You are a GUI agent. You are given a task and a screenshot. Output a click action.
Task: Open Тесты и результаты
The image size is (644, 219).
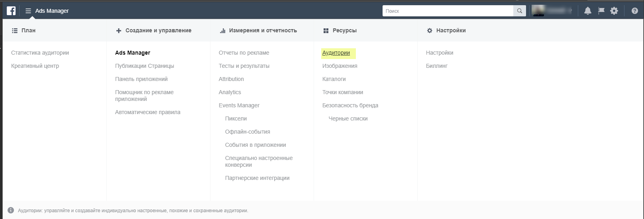(244, 66)
